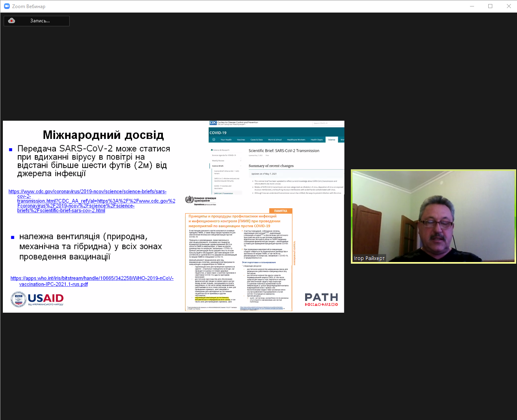Click the 'Запись...' recording status button

[40, 21]
